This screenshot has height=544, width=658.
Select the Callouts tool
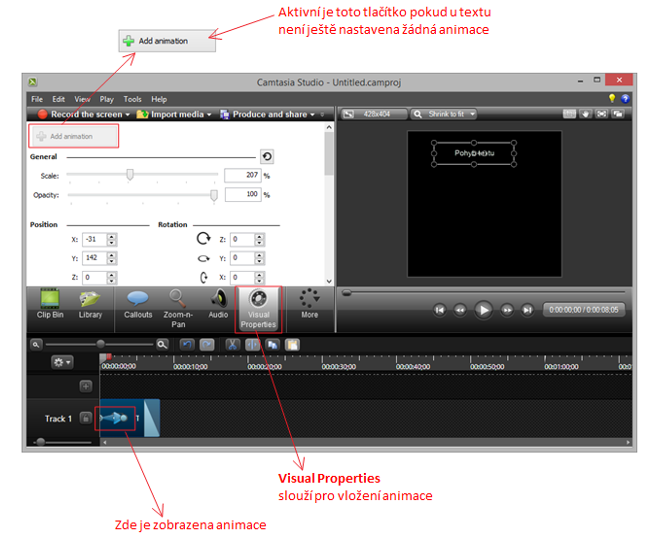(x=138, y=304)
